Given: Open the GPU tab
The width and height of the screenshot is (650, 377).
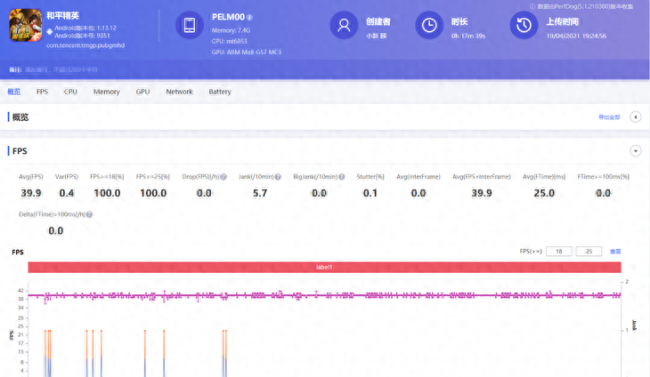Looking at the screenshot, I should click(143, 92).
